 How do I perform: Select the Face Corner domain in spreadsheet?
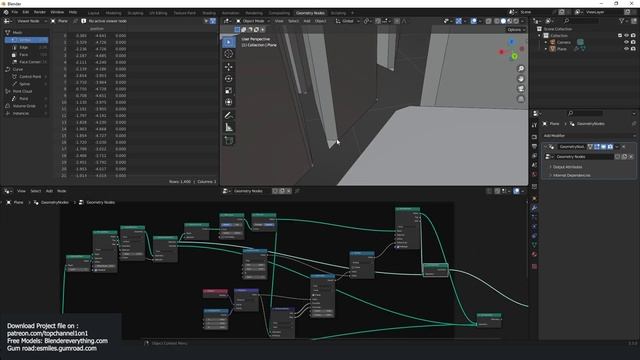coord(27,62)
